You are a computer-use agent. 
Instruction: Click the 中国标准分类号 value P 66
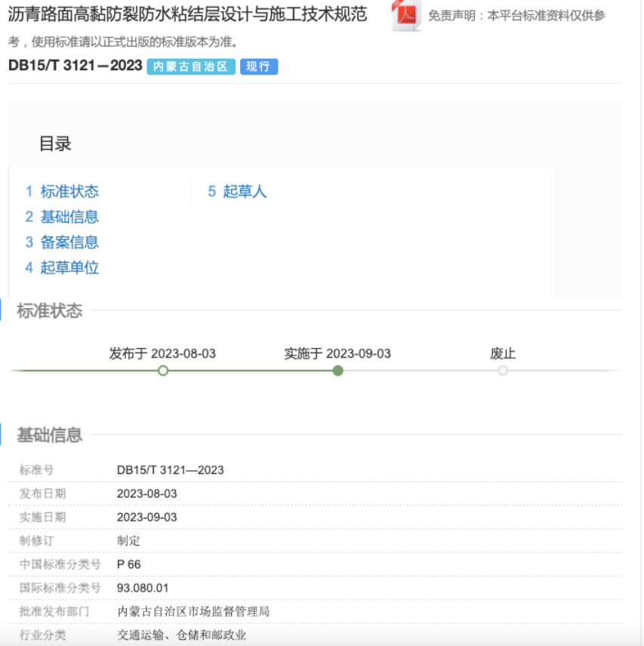[x=128, y=564]
